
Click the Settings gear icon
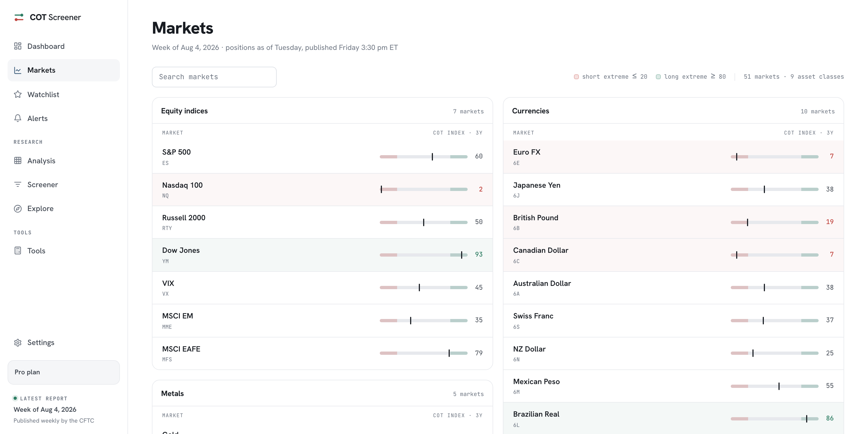point(18,343)
